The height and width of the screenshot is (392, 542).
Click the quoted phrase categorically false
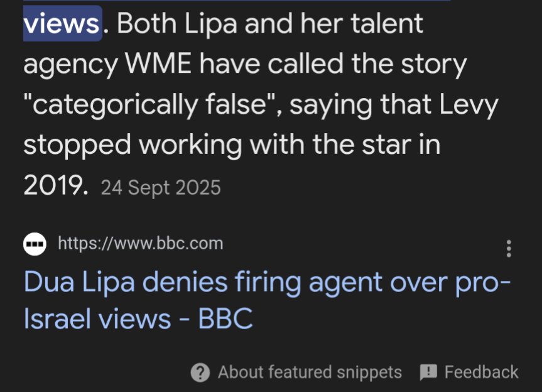pyautogui.click(x=149, y=105)
